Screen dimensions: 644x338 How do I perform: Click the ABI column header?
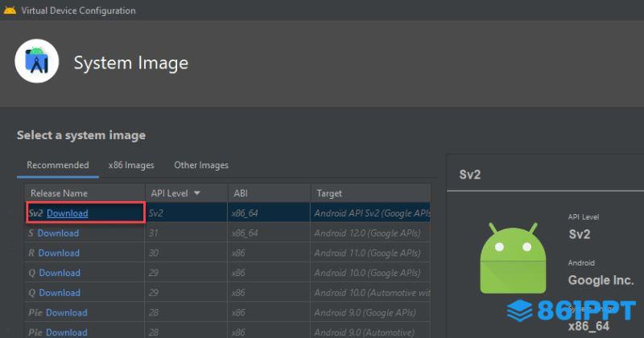tap(269, 193)
